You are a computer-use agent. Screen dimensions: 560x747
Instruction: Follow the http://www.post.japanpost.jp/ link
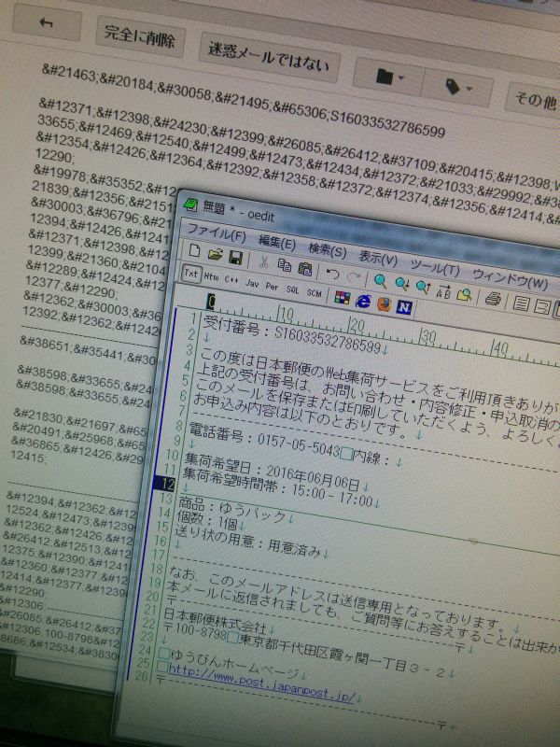pyautogui.click(x=261, y=684)
